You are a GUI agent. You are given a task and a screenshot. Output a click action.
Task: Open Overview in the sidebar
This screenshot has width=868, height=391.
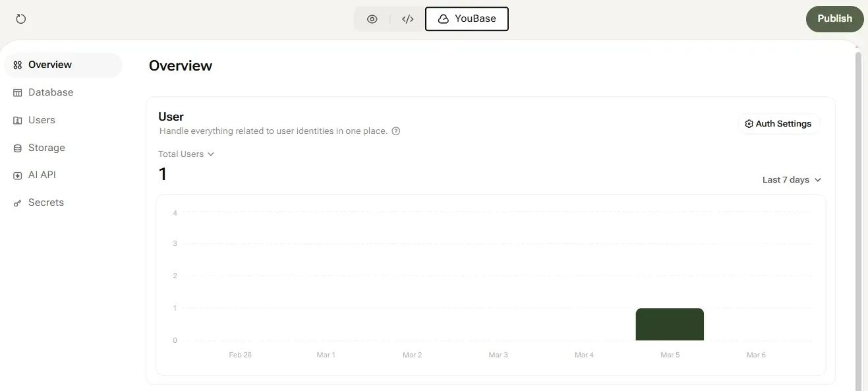pos(63,65)
